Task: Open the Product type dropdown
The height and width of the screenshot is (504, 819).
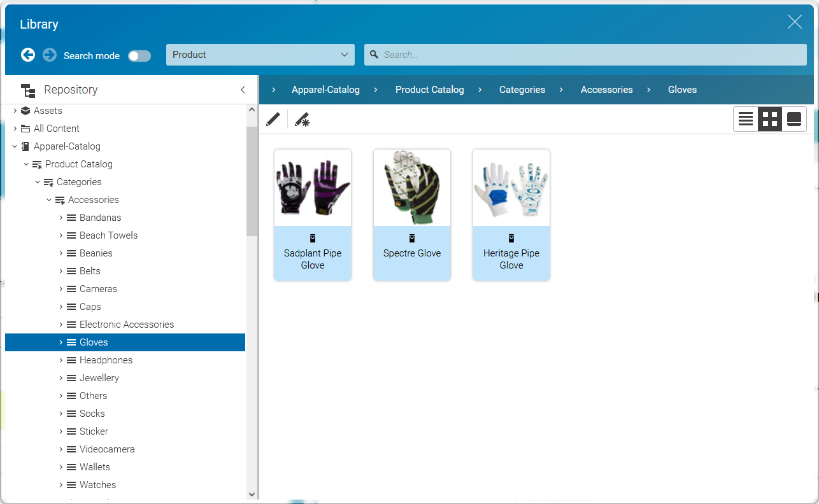Action: pyautogui.click(x=260, y=55)
